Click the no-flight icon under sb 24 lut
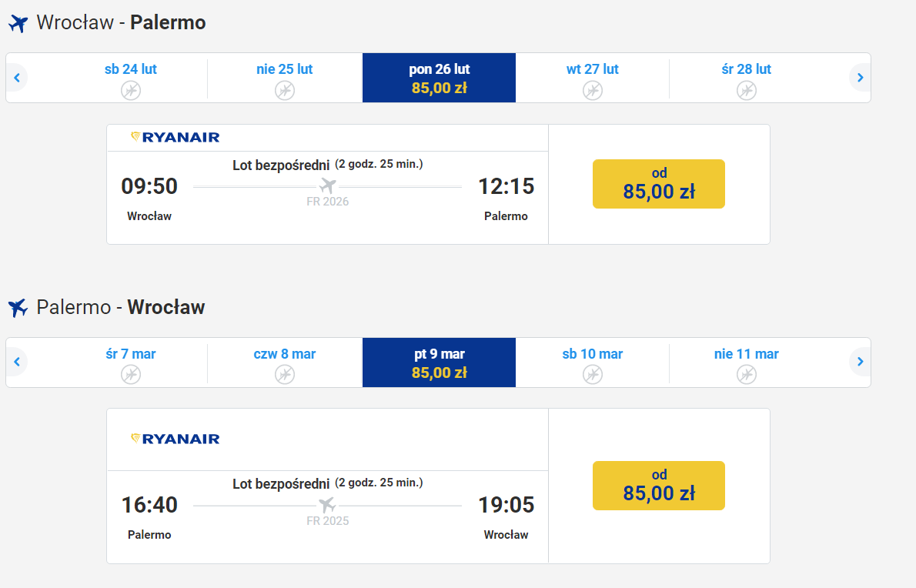This screenshot has width=916, height=588. pyautogui.click(x=131, y=91)
